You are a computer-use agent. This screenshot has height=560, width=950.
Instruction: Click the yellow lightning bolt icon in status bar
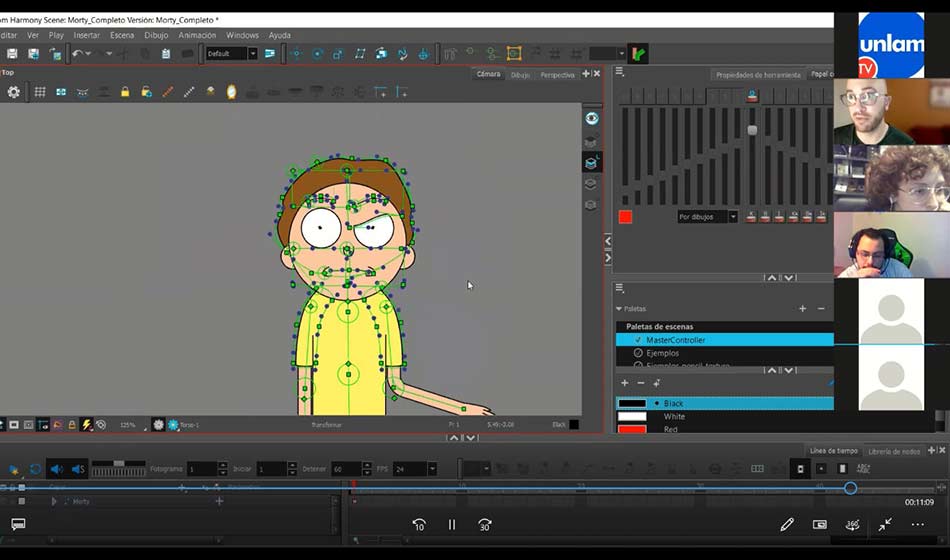click(x=87, y=425)
